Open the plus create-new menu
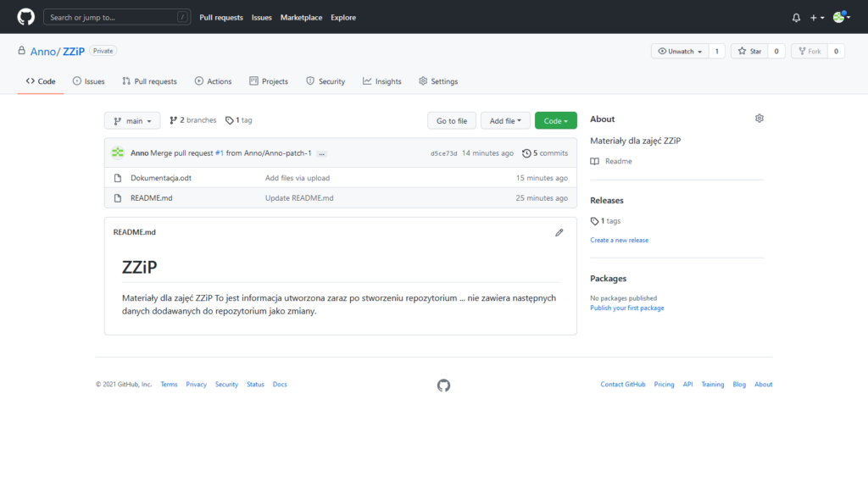 click(x=816, y=18)
